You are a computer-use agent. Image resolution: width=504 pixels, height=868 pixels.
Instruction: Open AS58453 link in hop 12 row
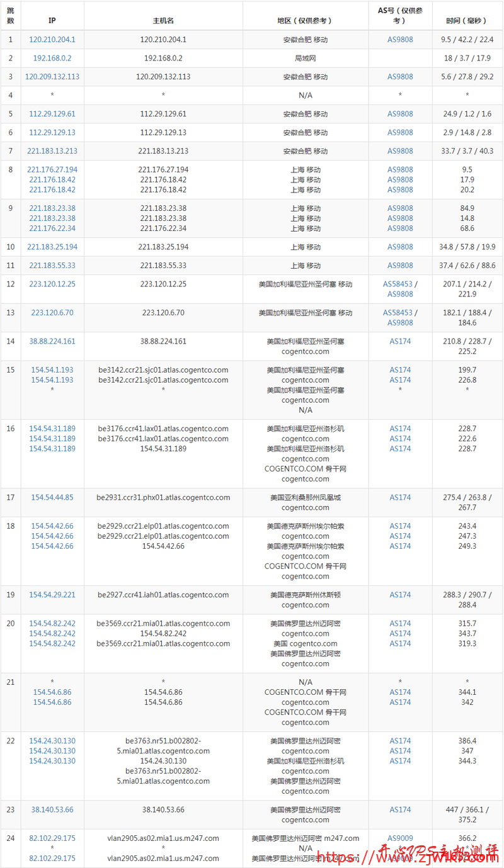(x=398, y=284)
